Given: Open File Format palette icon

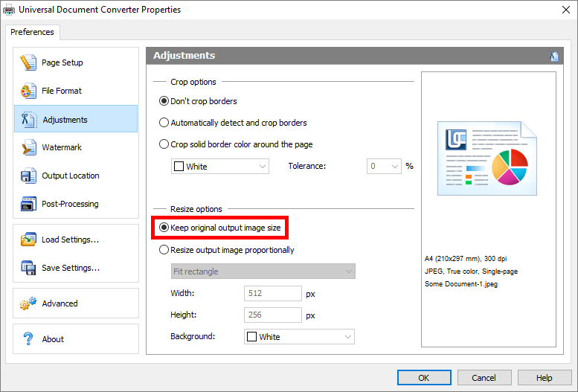Looking at the screenshot, I should pyautogui.click(x=28, y=91).
